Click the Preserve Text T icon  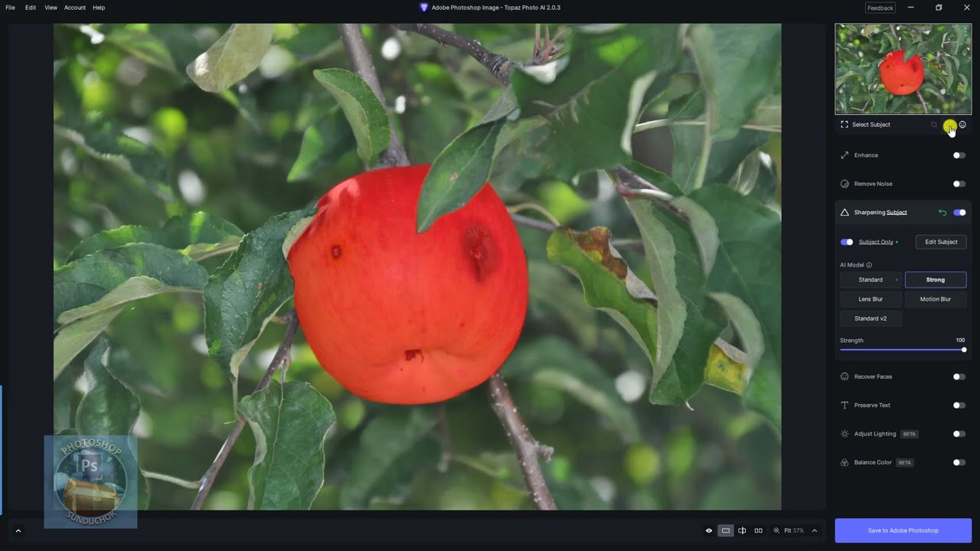(x=844, y=405)
